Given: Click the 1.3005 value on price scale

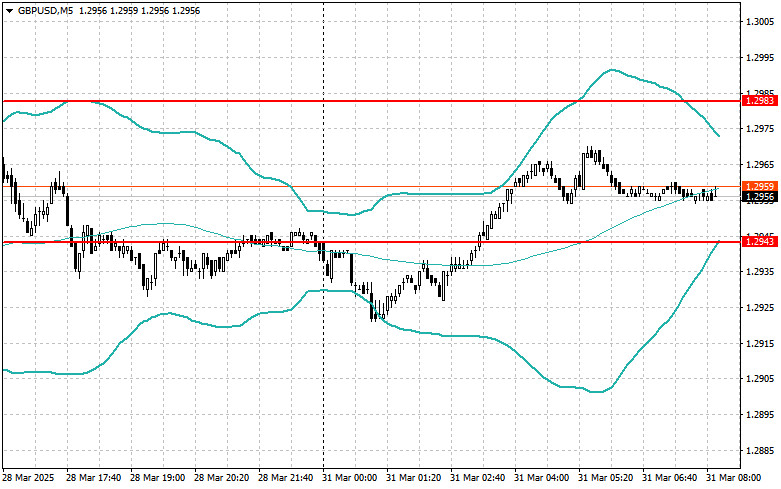Looking at the screenshot, I should coord(760,22).
